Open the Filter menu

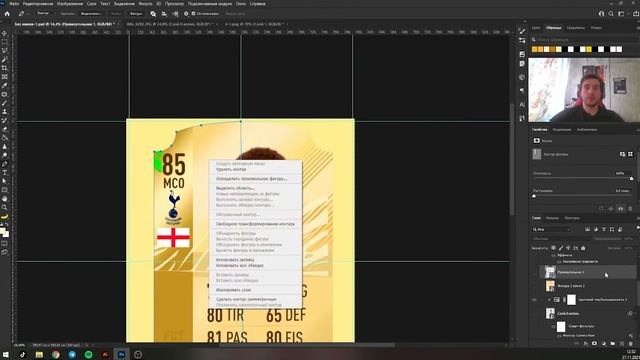click(x=145, y=4)
